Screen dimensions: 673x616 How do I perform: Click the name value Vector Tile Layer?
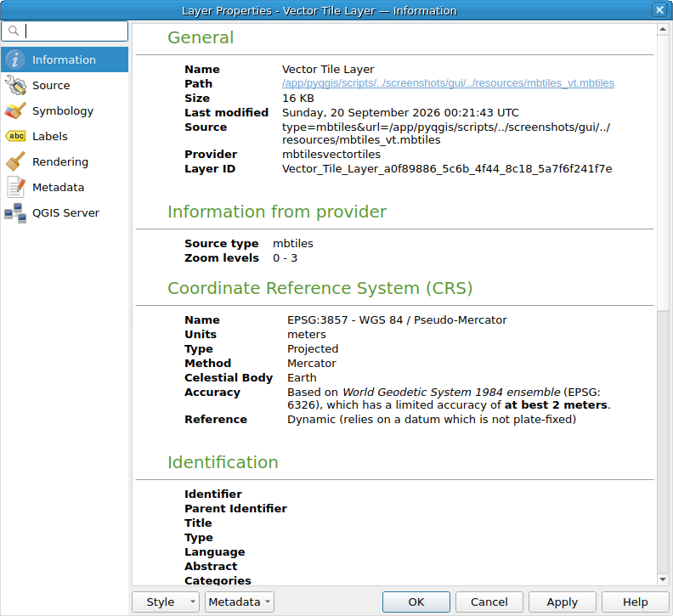pyautogui.click(x=328, y=69)
